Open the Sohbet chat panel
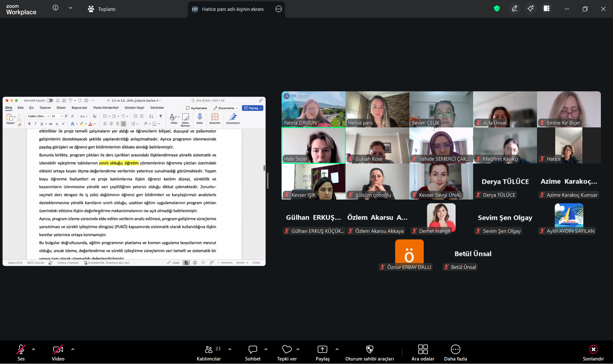 point(253,353)
